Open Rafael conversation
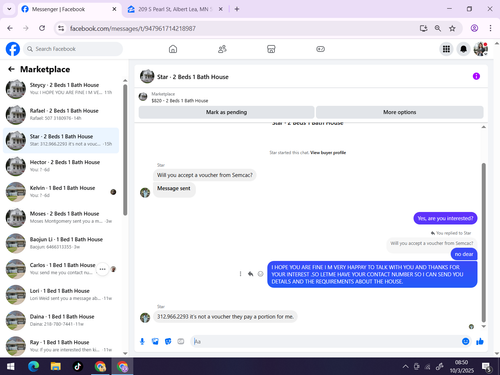500x375 pixels. coord(61,114)
